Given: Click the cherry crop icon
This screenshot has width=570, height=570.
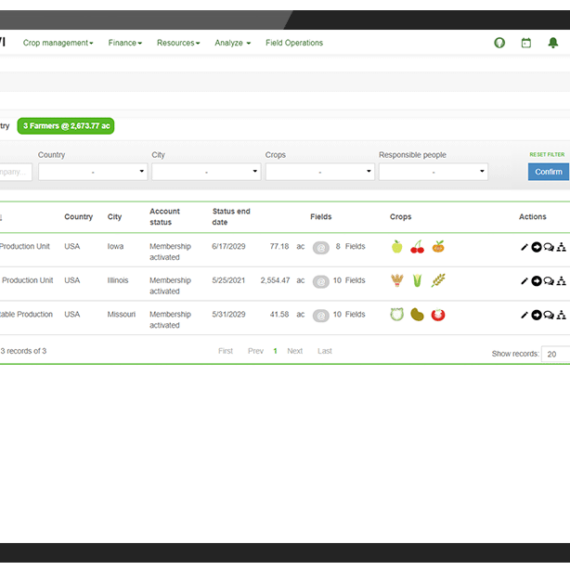Looking at the screenshot, I should click(x=417, y=247).
